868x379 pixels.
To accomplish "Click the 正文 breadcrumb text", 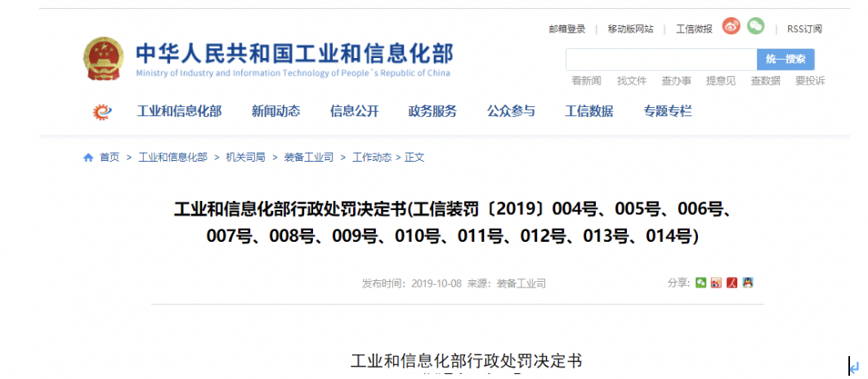I will (414, 158).
